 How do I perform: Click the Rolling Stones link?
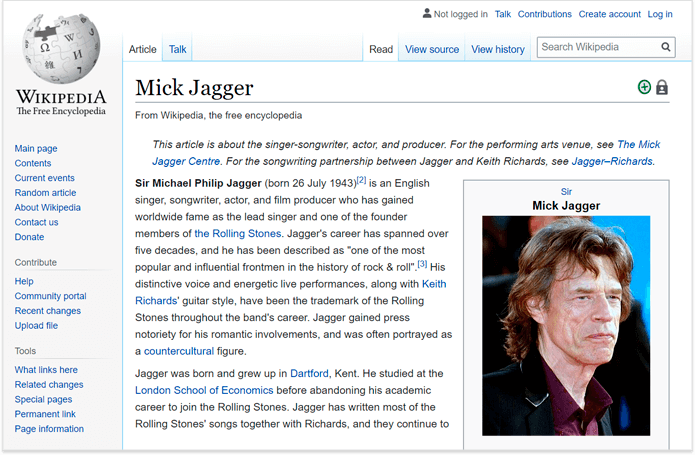coord(238,233)
